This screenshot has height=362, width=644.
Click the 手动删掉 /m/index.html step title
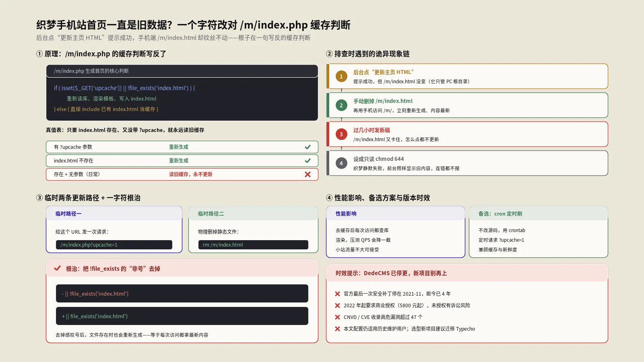pos(383,101)
